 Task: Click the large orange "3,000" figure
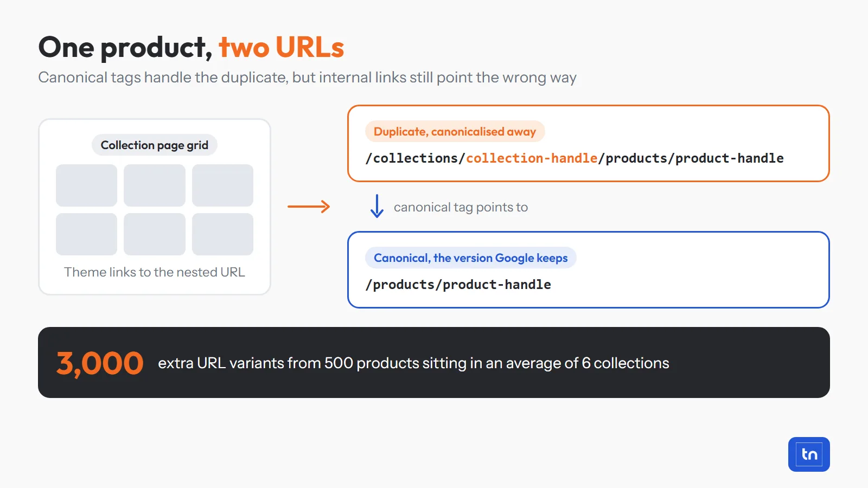[x=100, y=363]
